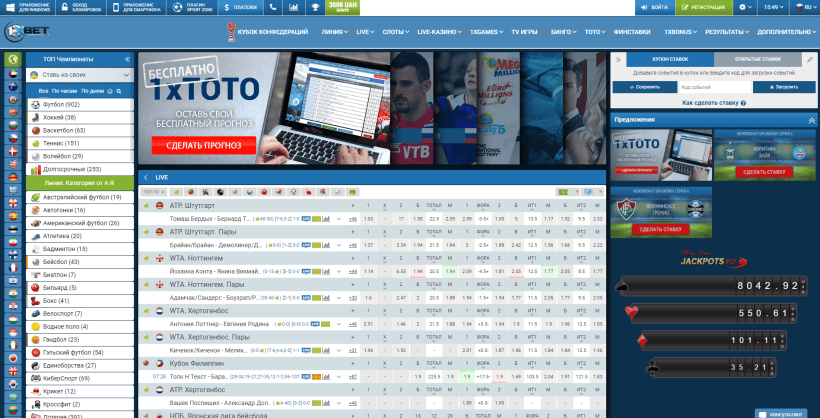Open the smartphone application link
820x418 pixels.
click(136, 7)
